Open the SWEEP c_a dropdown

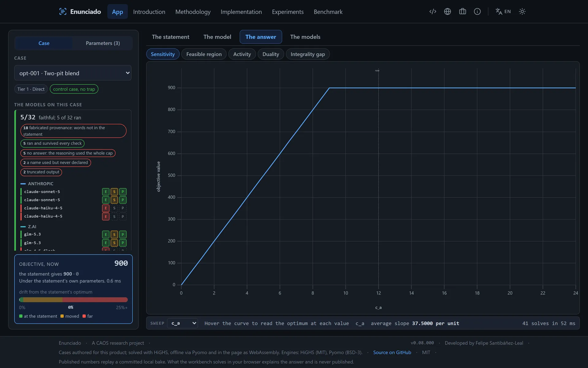(x=183, y=323)
